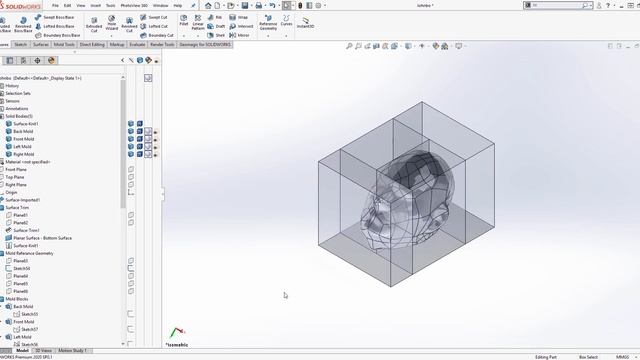
Task: Click the View Settings monitor icon
Action: click(x=459, y=46)
